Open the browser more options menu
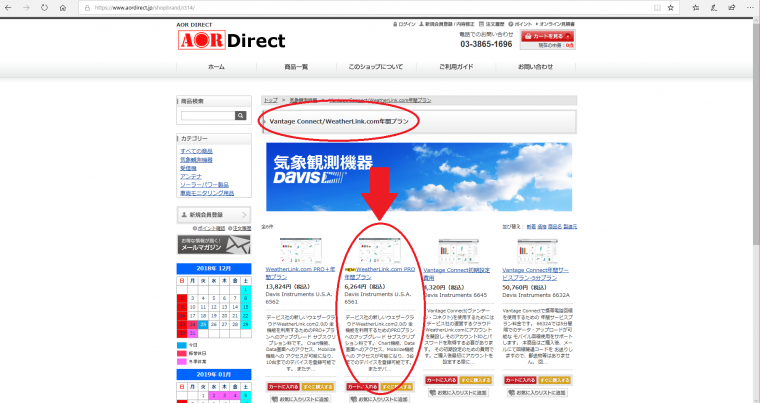The height and width of the screenshot is (403, 760). coord(750,8)
